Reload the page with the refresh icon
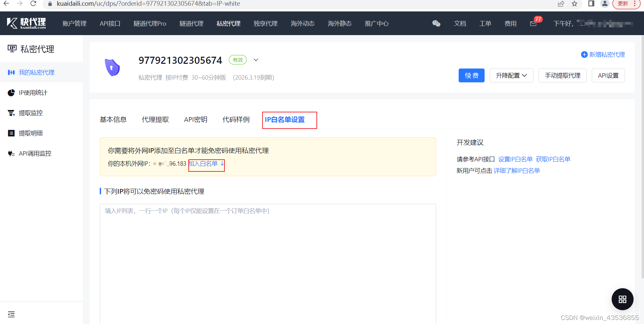Screen dimensions: 644x324 coord(33,4)
